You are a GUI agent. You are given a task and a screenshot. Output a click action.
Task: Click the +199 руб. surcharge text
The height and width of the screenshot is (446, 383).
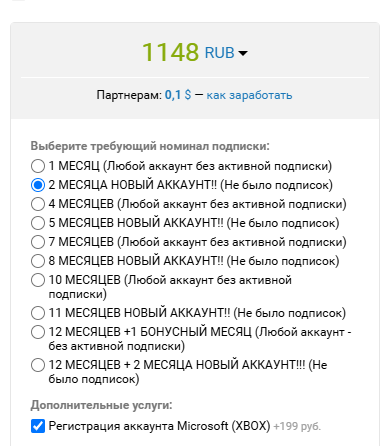(x=297, y=426)
